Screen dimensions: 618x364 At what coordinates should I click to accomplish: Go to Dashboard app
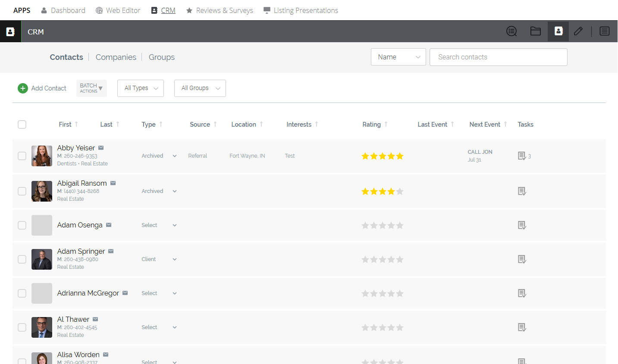tap(63, 10)
